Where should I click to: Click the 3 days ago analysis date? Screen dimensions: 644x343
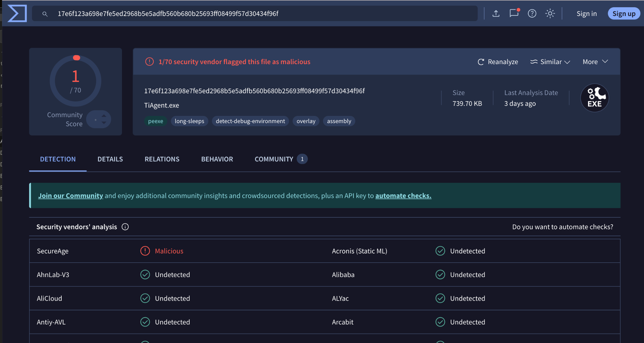click(x=520, y=103)
